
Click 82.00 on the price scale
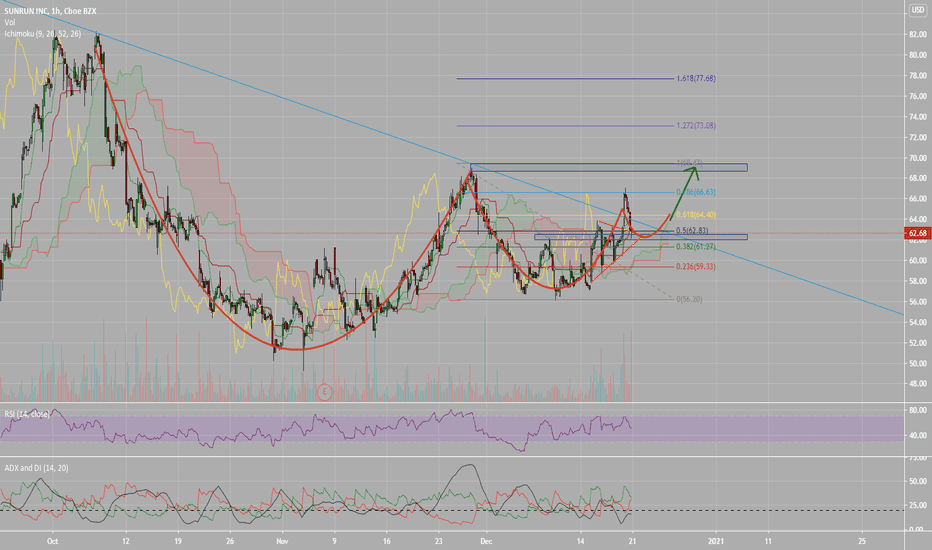pyautogui.click(x=918, y=34)
